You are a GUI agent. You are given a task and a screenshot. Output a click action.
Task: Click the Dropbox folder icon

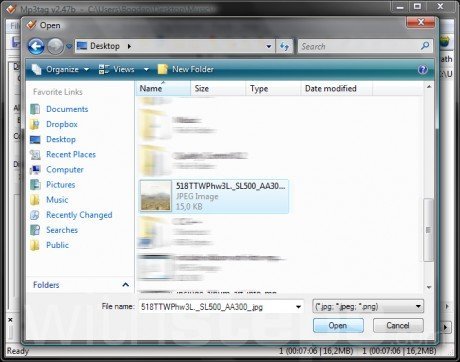(x=35, y=124)
